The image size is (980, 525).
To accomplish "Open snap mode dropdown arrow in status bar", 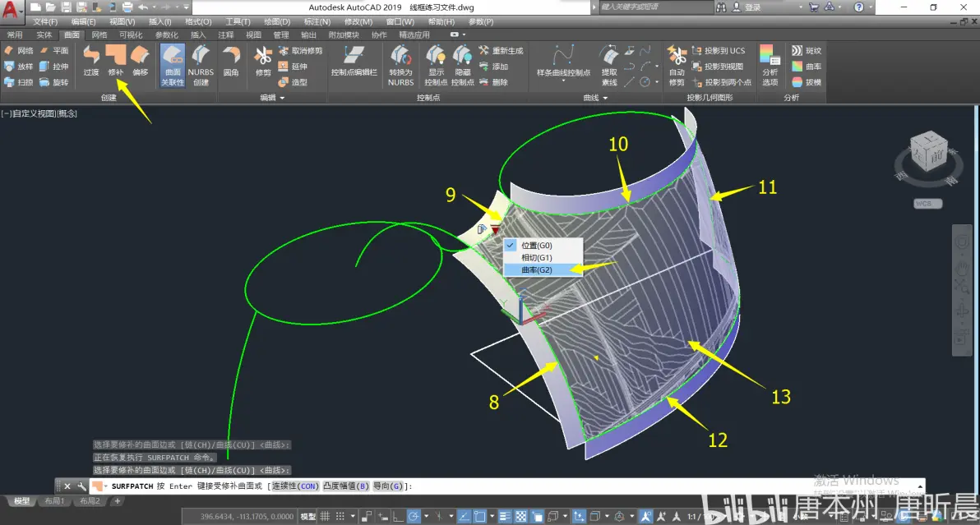I will pyautogui.click(x=353, y=516).
